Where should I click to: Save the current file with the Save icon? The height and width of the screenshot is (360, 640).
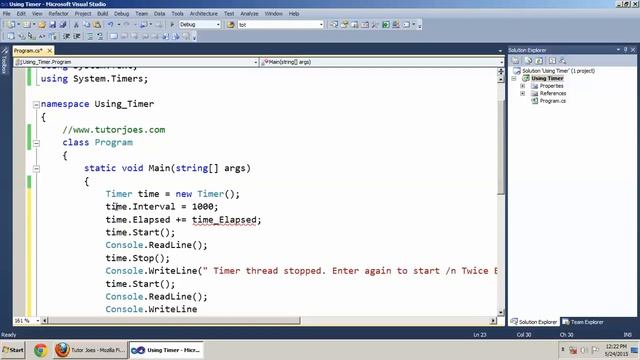53,25
